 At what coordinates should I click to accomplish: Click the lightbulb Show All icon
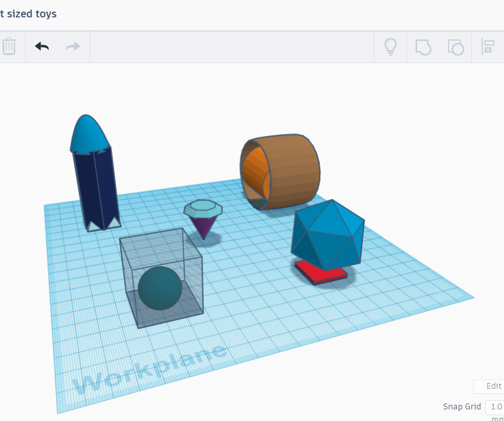coord(391,46)
